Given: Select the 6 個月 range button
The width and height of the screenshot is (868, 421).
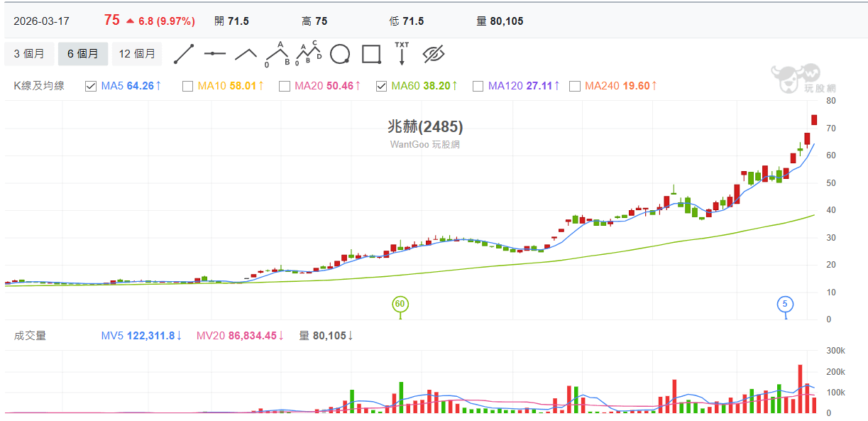Looking at the screenshot, I should (83, 54).
